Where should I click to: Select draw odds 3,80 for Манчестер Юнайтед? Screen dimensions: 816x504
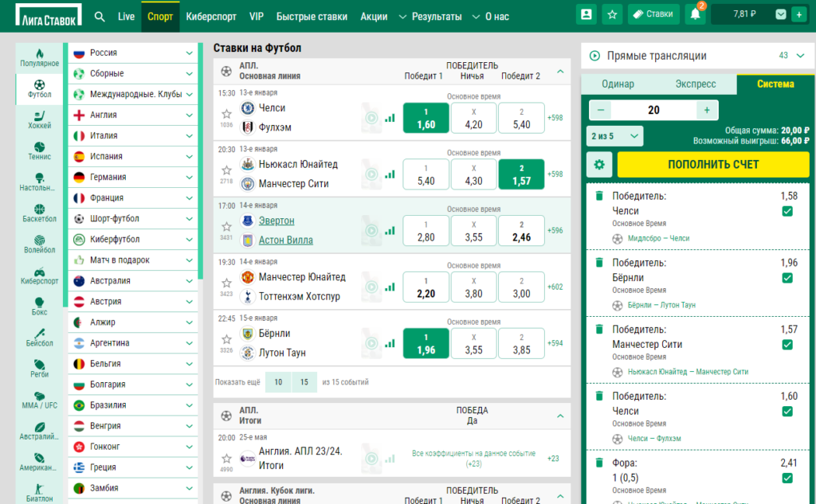[x=473, y=287]
